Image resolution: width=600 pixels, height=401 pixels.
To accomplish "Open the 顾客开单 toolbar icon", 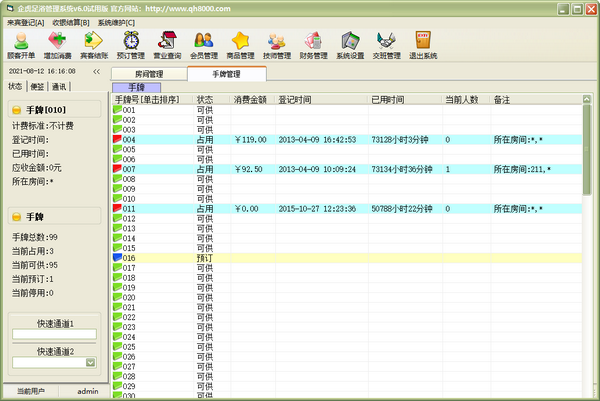I will coord(20,44).
